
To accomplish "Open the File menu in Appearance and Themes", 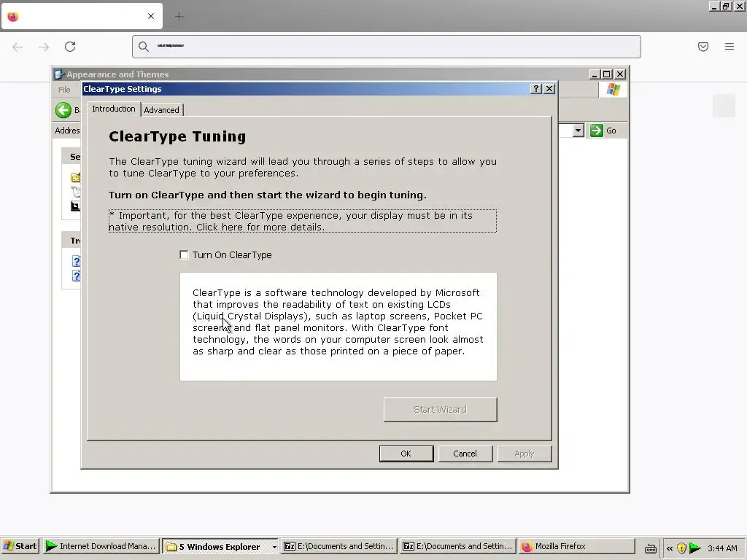I will (64, 90).
